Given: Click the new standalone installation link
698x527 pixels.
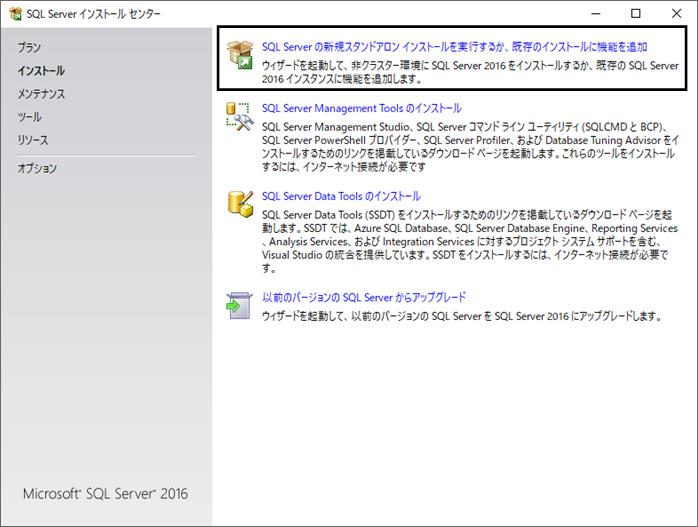Looking at the screenshot, I should tap(454, 47).
